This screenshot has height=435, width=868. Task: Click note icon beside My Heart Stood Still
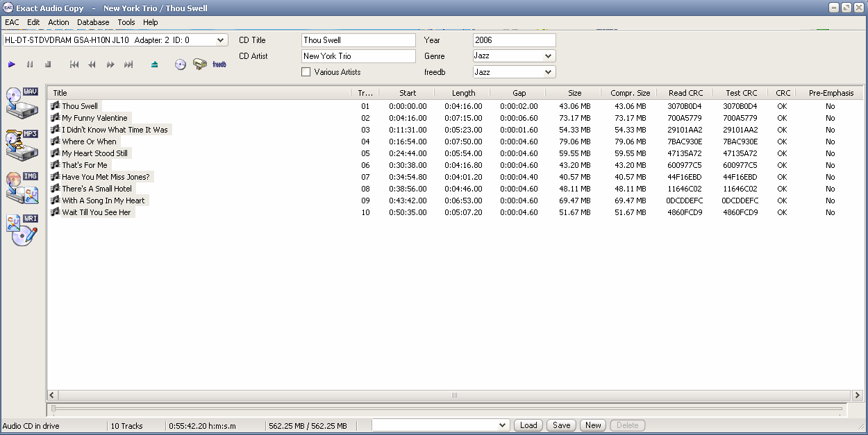tap(55, 153)
